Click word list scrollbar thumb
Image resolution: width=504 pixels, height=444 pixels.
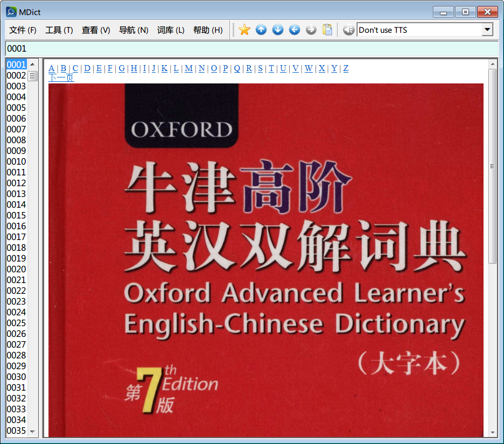[32, 76]
